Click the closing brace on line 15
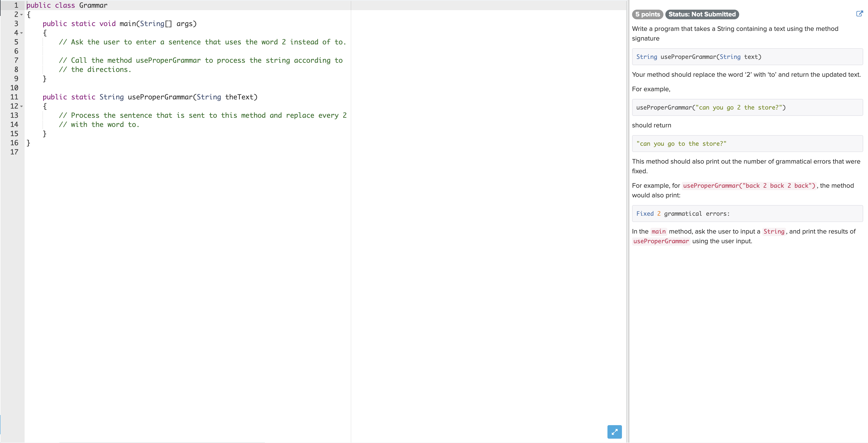Viewport: 868px width, 443px height. click(x=44, y=134)
